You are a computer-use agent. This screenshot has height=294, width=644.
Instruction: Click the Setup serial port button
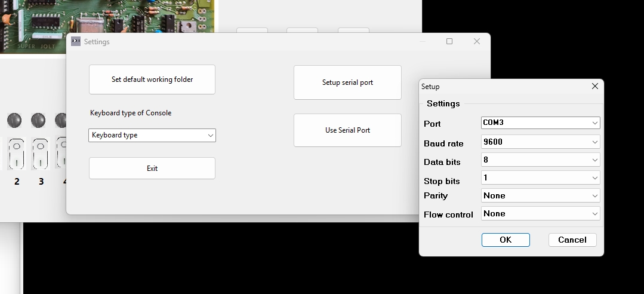click(347, 82)
